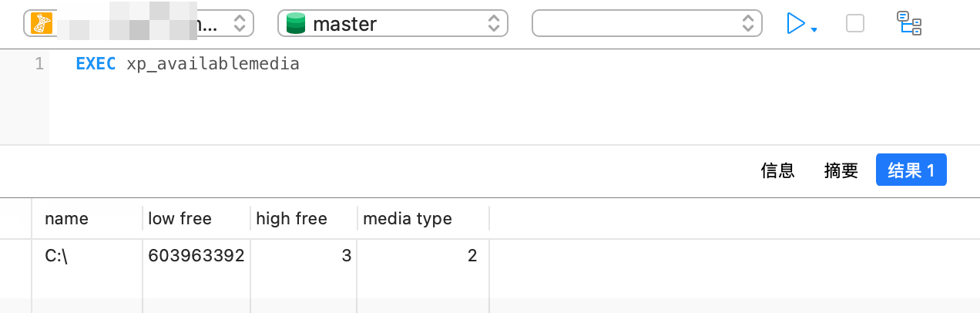The width and height of the screenshot is (980, 313).
Task: Click the stop execution square button
Action: point(855,24)
